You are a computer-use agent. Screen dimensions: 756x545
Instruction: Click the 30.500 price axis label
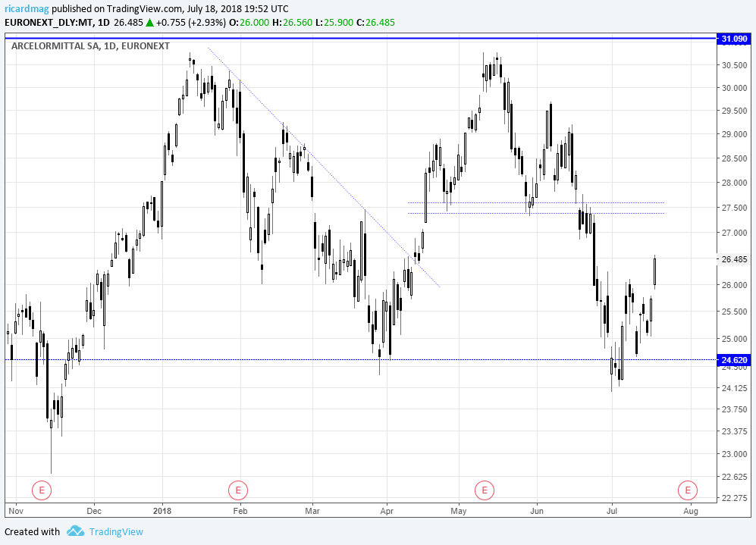coord(734,65)
